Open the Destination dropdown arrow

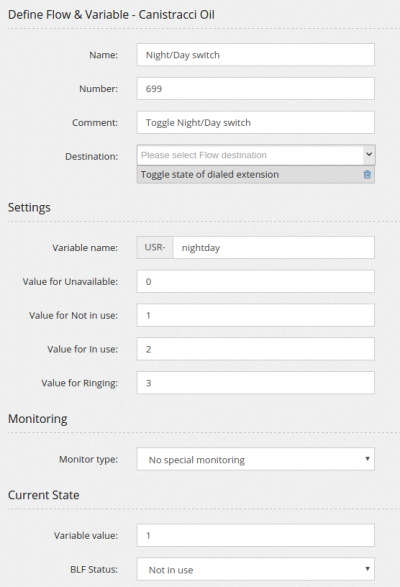(369, 155)
